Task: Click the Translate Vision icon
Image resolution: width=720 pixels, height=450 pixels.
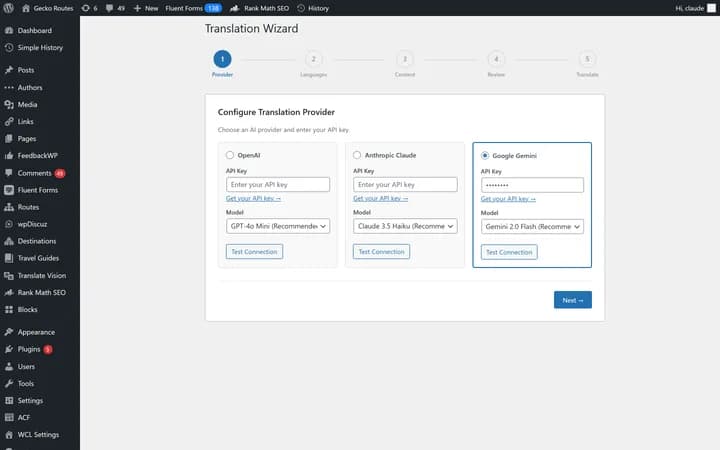Action: coord(9,276)
